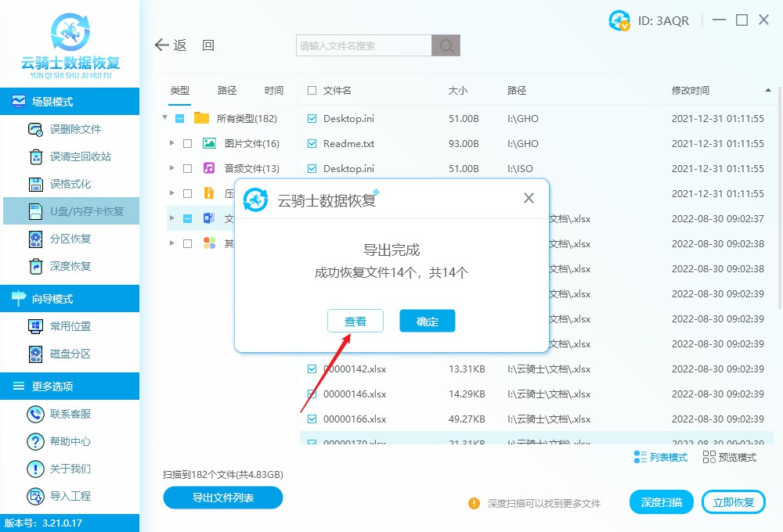Select the 深度恢复 deep recovery icon
Screen dimensions: 783x532
click(35, 267)
